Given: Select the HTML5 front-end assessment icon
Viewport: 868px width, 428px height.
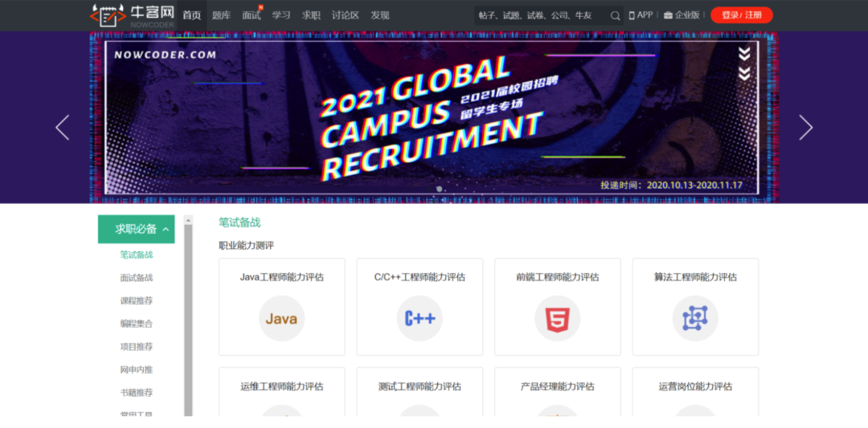Looking at the screenshot, I should (x=558, y=319).
